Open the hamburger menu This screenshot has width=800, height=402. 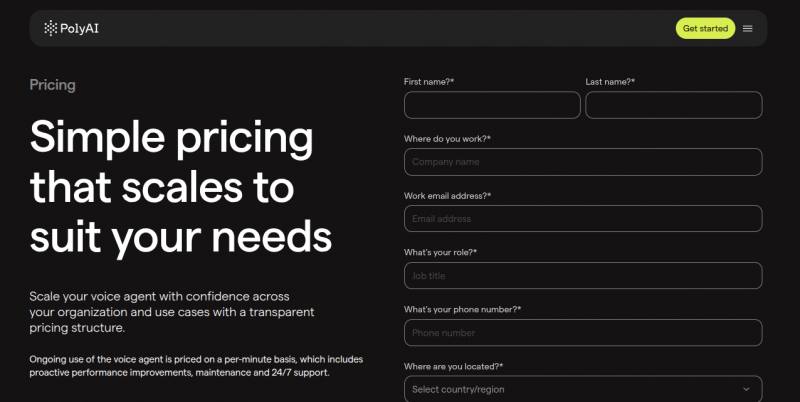click(747, 28)
